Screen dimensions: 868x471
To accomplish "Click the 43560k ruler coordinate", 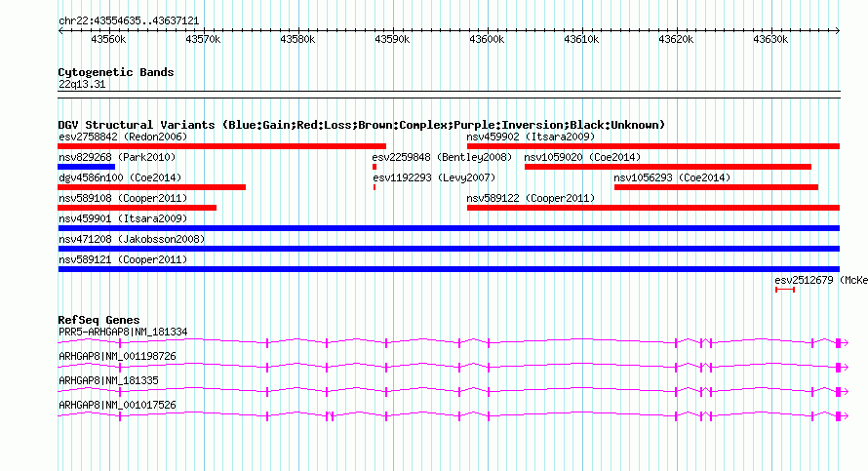I will coord(108,39).
